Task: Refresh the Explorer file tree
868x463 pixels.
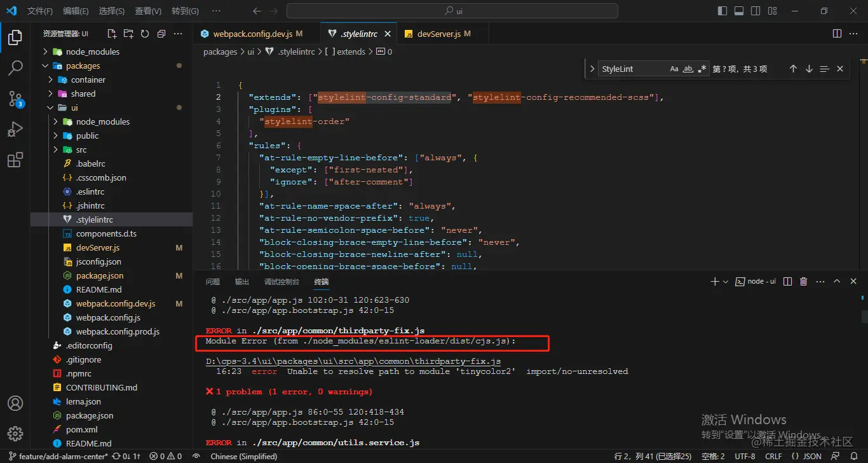Action: point(145,34)
